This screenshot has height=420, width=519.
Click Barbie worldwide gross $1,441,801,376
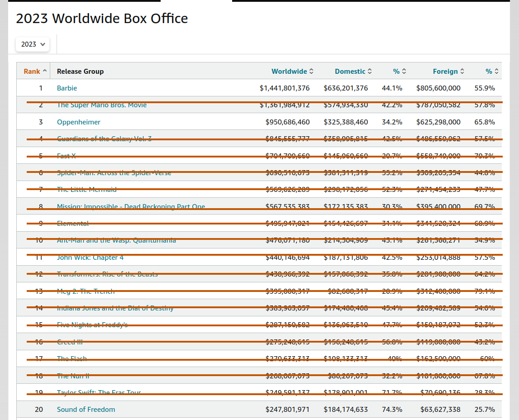coord(285,88)
